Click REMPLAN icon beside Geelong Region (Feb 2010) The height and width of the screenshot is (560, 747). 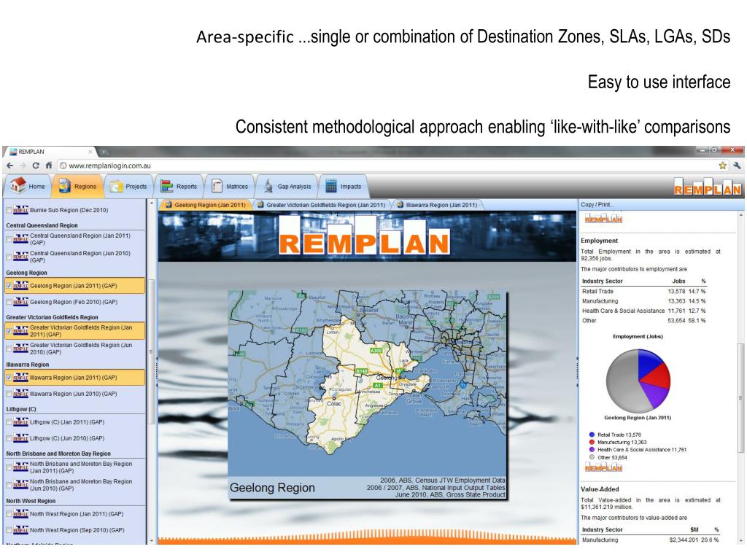point(20,302)
